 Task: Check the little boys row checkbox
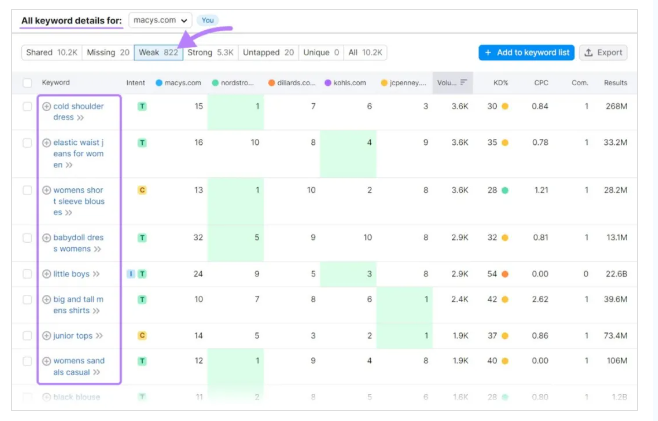(27, 274)
